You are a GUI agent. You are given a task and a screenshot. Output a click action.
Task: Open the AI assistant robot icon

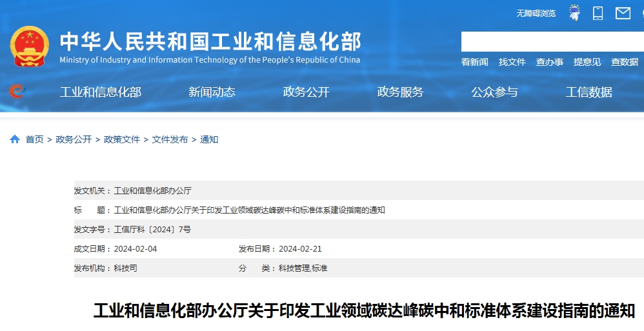pyautogui.click(x=574, y=13)
